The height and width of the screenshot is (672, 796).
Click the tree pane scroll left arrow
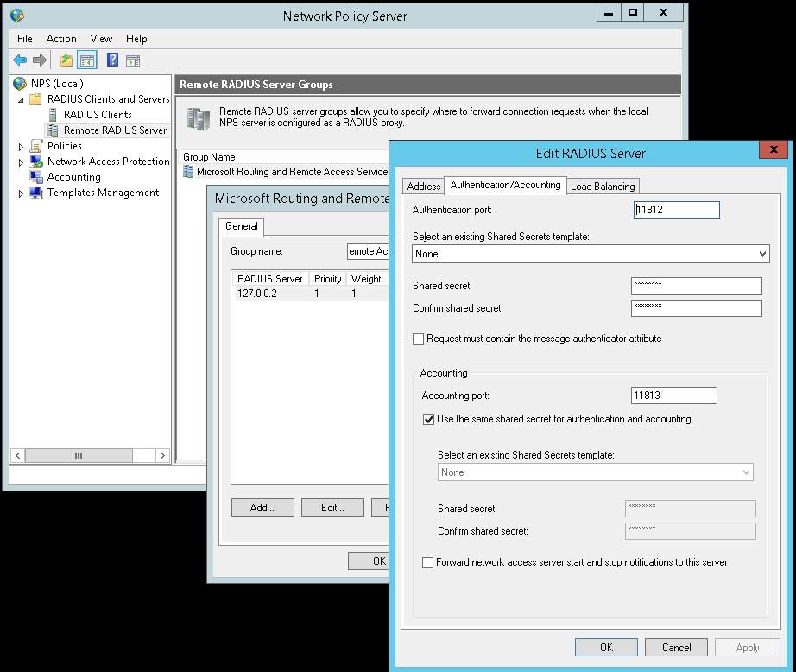[18, 455]
